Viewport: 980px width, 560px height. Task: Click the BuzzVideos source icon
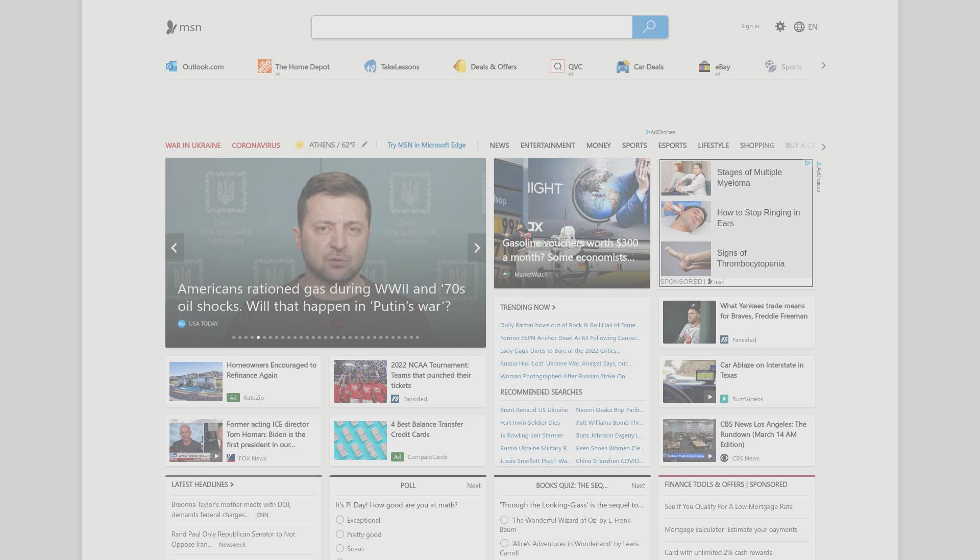pos(724,399)
